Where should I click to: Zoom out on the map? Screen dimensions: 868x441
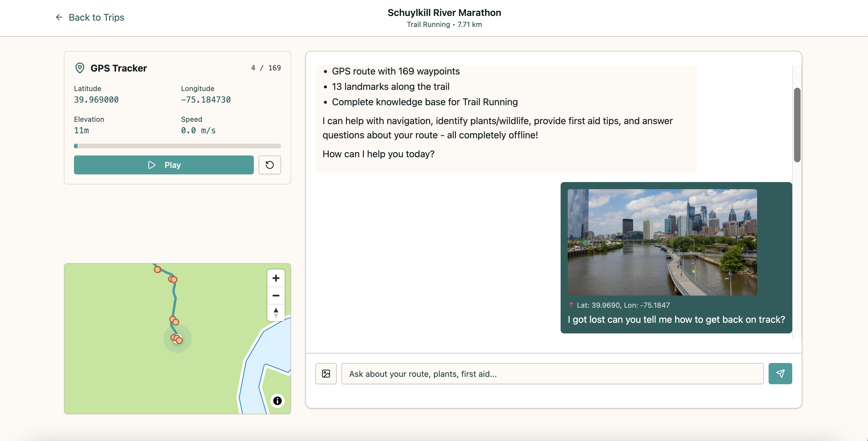point(276,296)
